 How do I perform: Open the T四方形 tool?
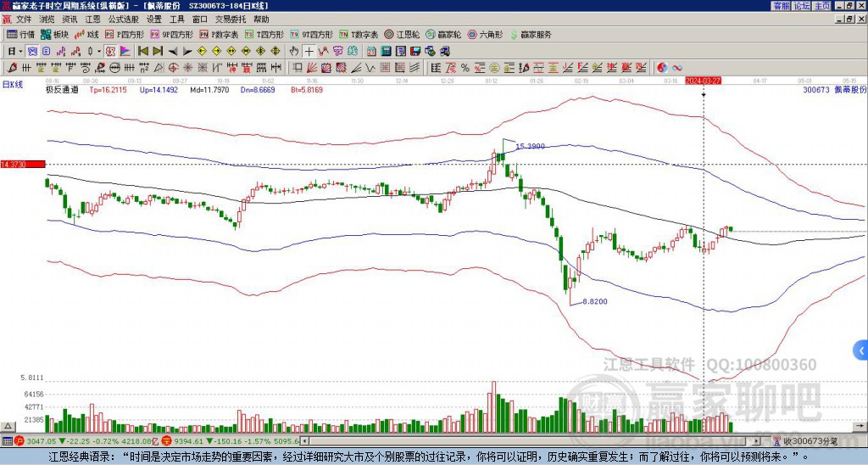(x=264, y=34)
